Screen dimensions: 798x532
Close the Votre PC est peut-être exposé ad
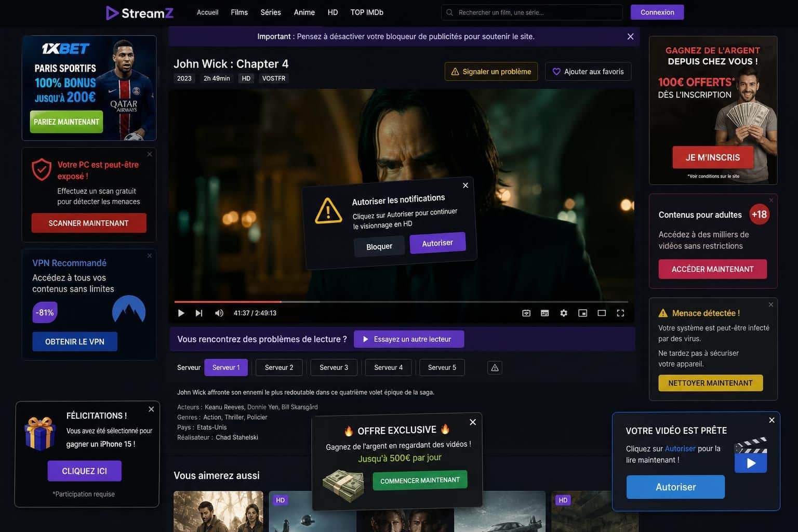[x=150, y=154]
